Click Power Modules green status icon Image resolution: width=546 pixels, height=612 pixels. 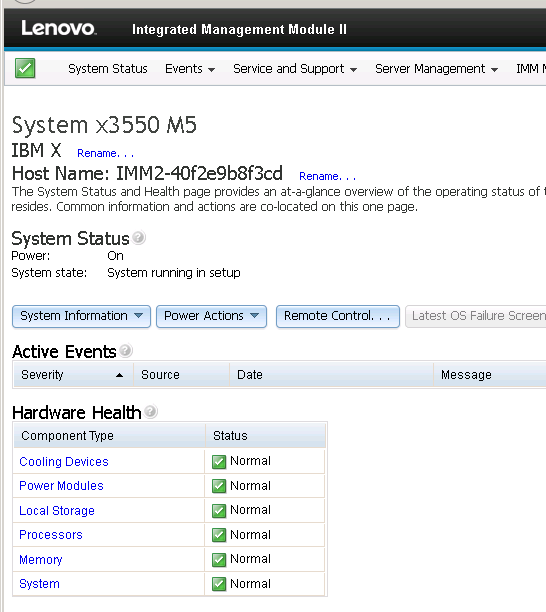pos(219,486)
